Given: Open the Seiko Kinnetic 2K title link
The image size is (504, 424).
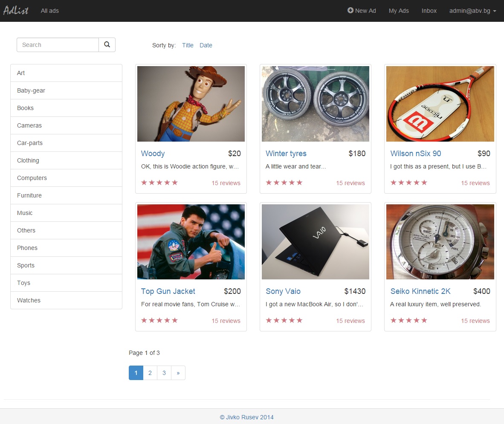Looking at the screenshot, I should tap(420, 291).
